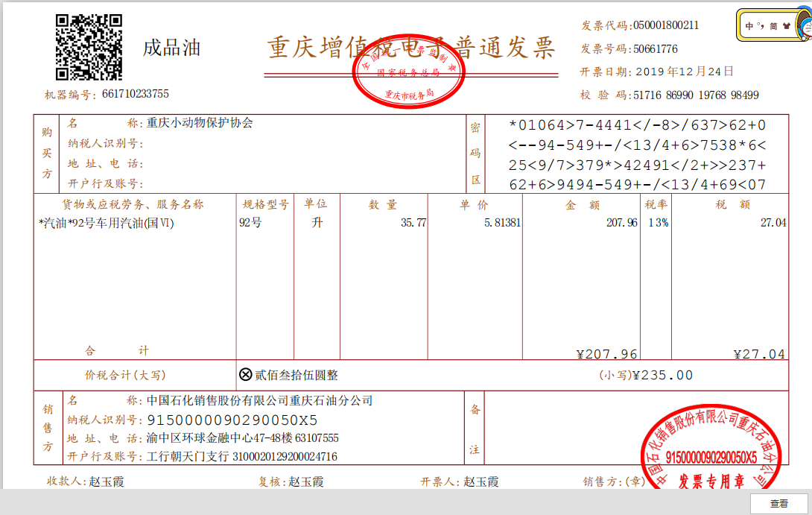Screen dimensions: 812x515
Task: Click the title 重庆增值税电子普通发票
Action: click(411, 48)
